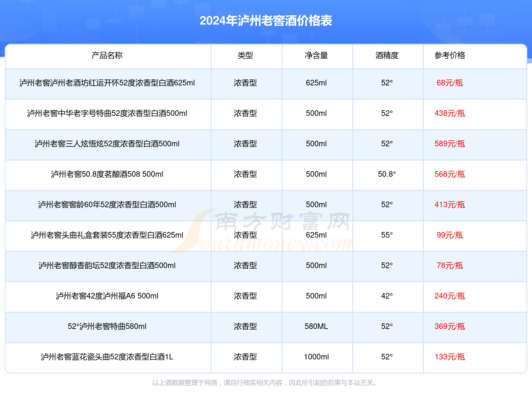Image resolution: width=532 pixels, height=399 pixels.
Task: Click 625ml in the 红运开怀 row
Action: pyautogui.click(x=316, y=83)
